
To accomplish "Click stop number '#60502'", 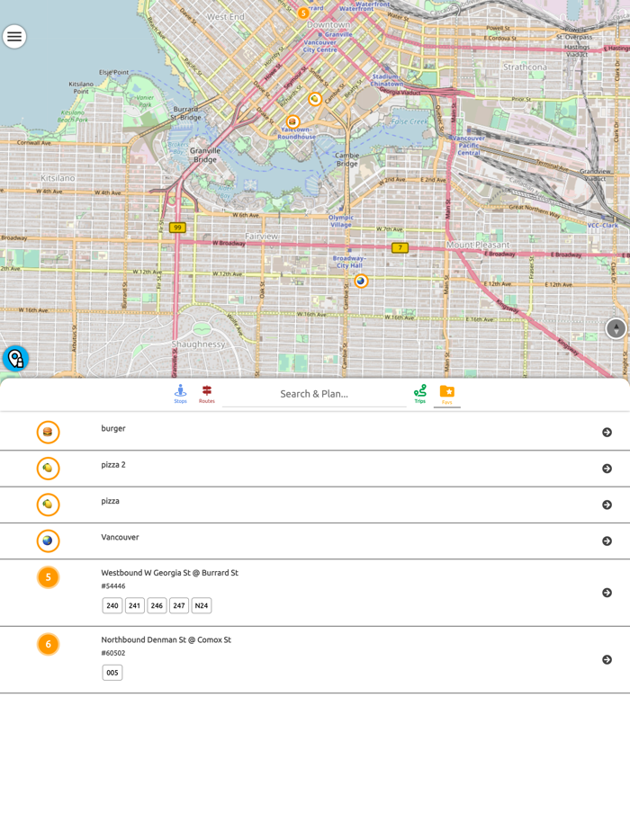I will pos(112,653).
